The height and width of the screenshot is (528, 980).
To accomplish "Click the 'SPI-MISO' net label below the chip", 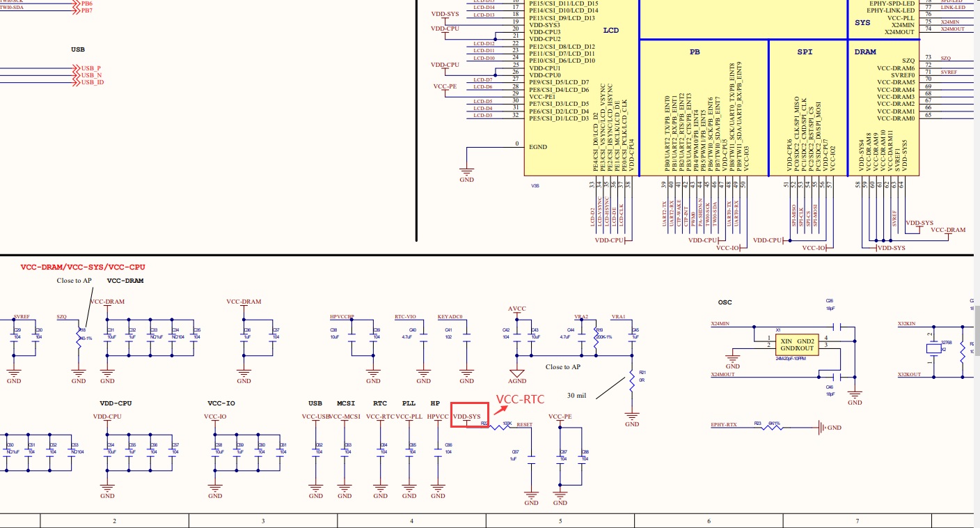I will [x=794, y=214].
